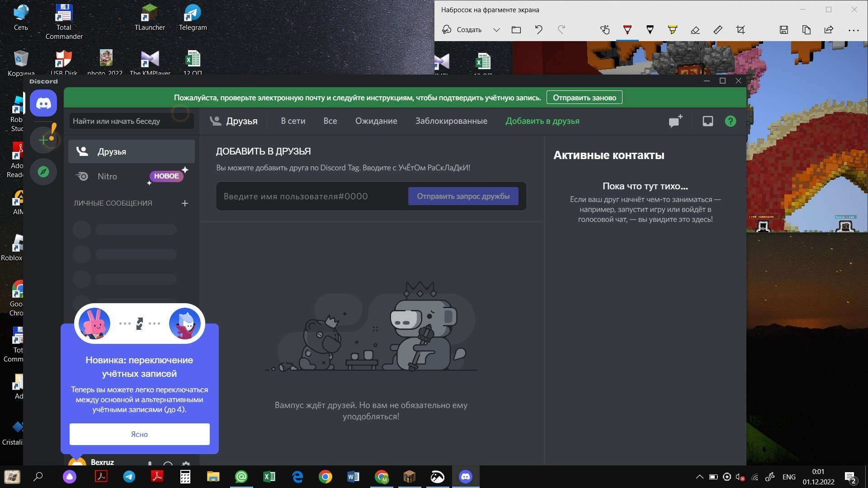Open Discord help question mark icon
868x488 pixels.
tap(730, 121)
